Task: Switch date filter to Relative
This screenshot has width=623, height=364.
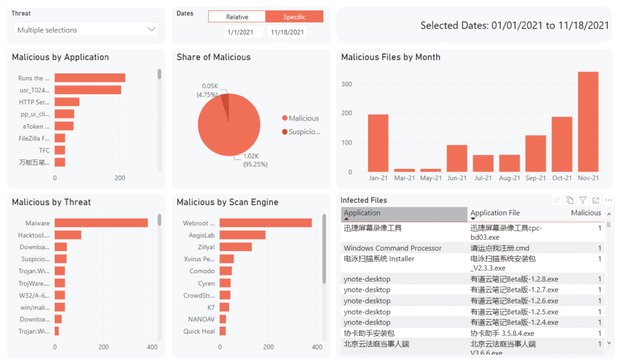Action: pyautogui.click(x=237, y=17)
